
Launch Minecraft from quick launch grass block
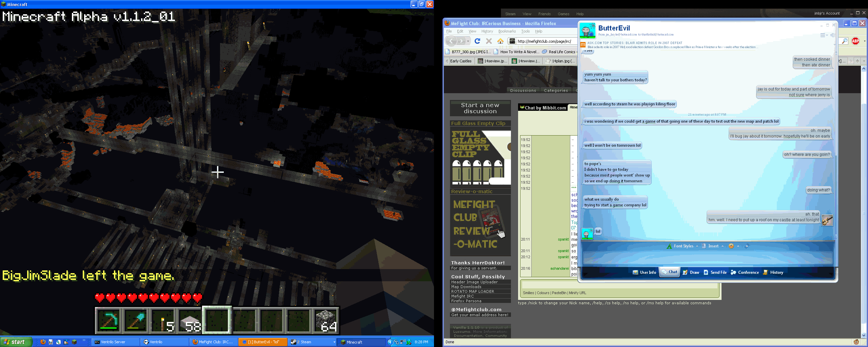click(x=74, y=342)
